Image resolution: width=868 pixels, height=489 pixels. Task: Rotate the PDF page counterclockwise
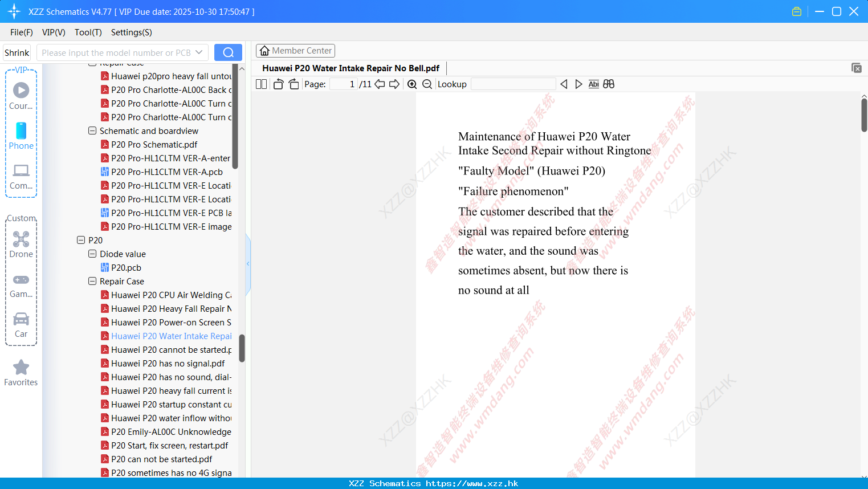(x=278, y=84)
